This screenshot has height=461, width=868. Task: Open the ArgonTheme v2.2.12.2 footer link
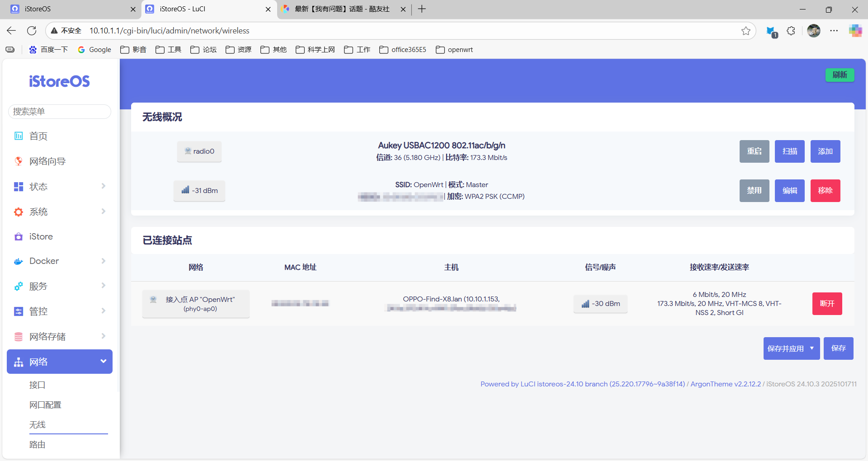point(725,384)
